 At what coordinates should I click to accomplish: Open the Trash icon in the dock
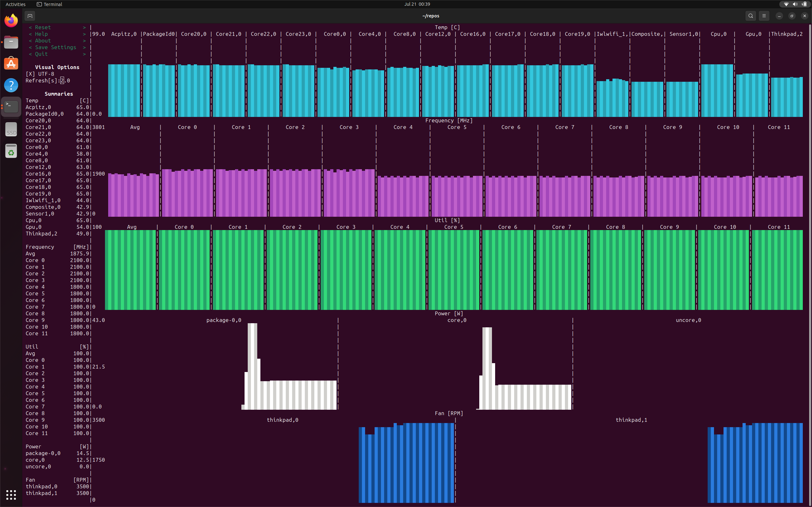(11, 151)
